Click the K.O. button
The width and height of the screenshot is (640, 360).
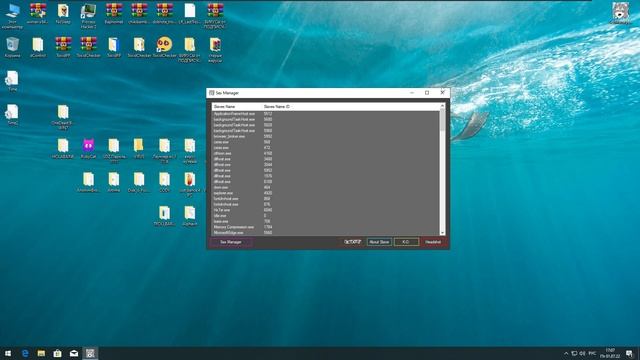point(406,242)
